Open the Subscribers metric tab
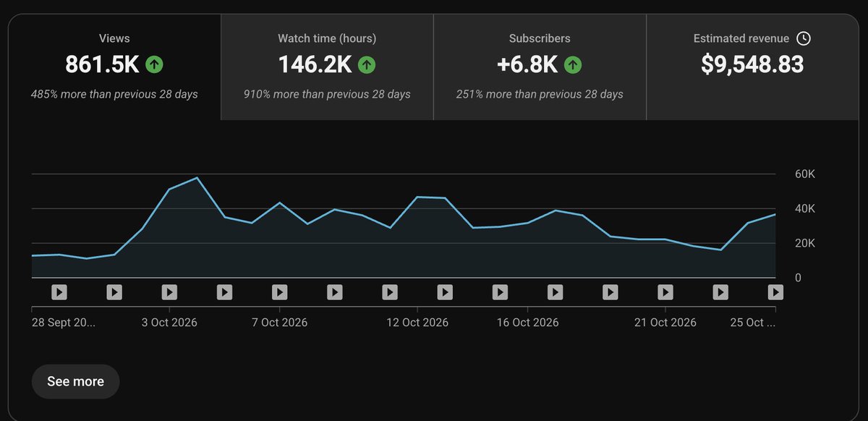 (540, 67)
